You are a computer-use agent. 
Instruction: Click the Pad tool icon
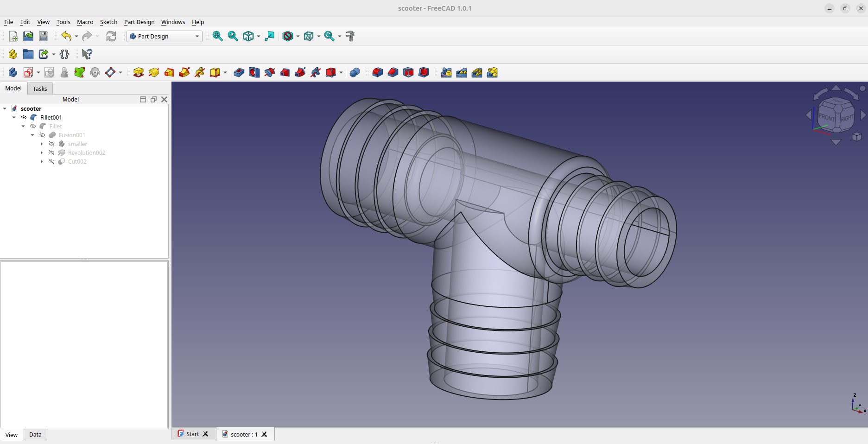pos(138,73)
